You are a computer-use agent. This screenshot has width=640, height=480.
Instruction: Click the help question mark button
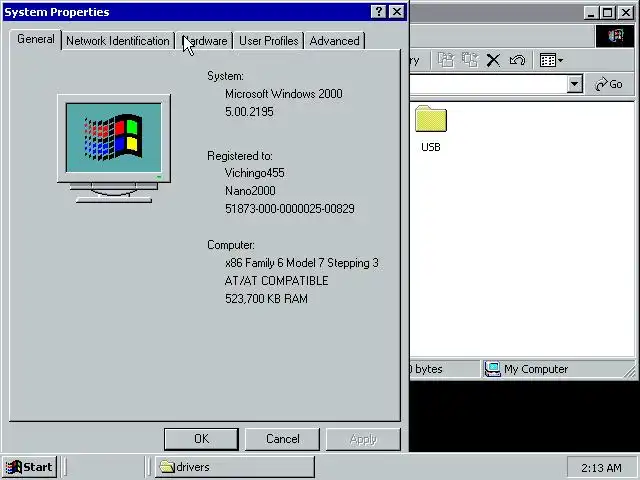point(378,12)
